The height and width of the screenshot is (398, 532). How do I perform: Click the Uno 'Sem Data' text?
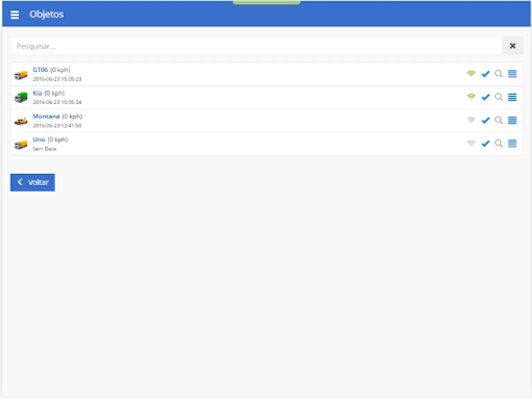point(44,149)
